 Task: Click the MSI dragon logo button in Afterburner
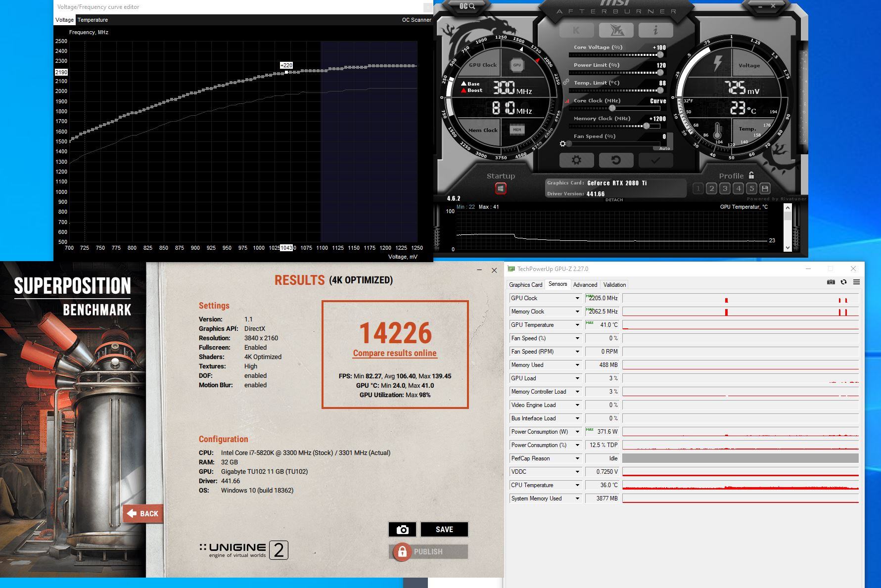[x=616, y=30]
